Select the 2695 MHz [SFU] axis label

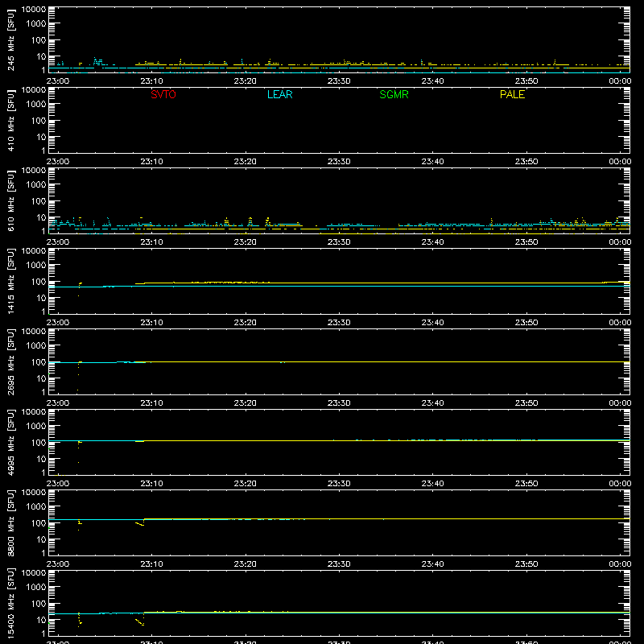(11, 361)
